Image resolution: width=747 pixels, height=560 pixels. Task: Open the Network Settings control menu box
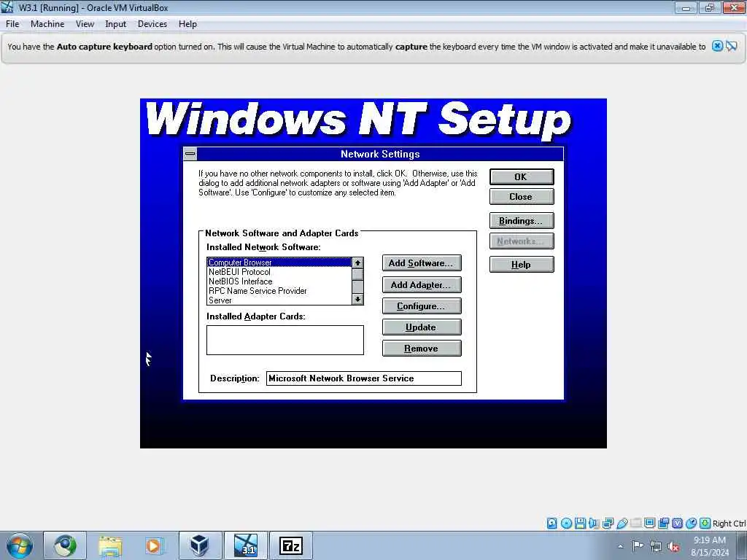pyautogui.click(x=190, y=154)
